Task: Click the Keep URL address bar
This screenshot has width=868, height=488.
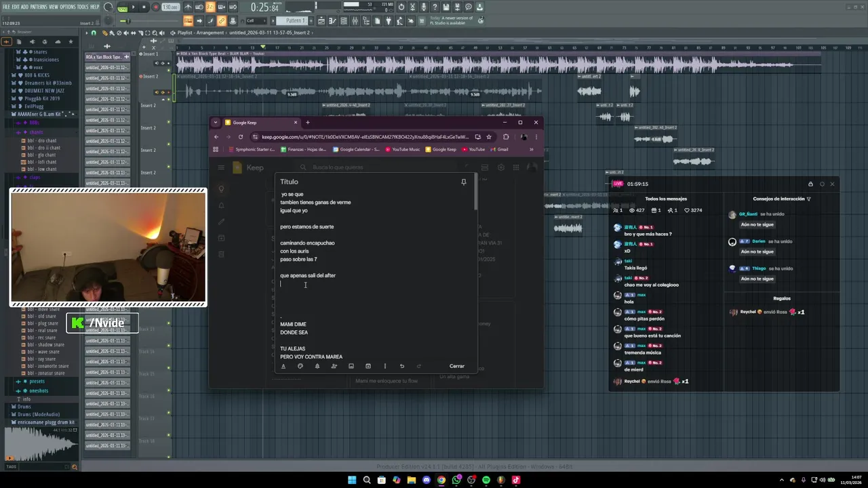Action: coord(365,137)
